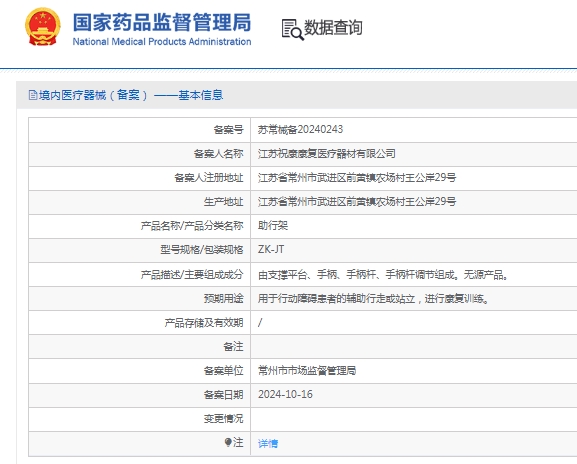This screenshot has height=464, width=577.
Task: Click the lightbulb icon next to 注
Action: tap(228, 442)
